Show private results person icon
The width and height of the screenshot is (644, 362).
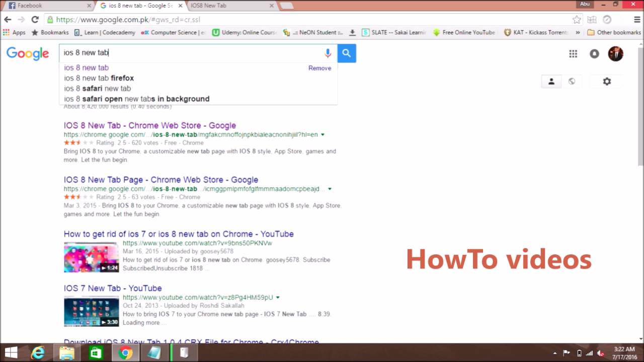(551, 81)
